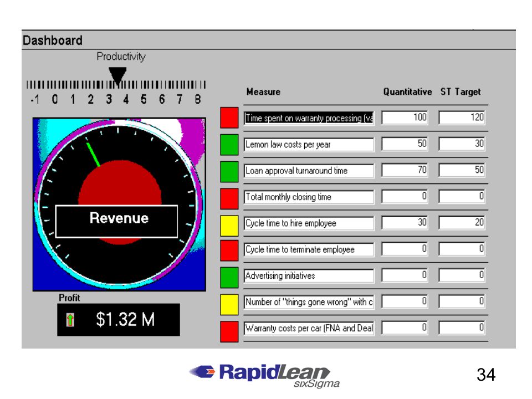Select green status square for Advertising initiatives
This screenshot has width=532, height=399.
(x=229, y=277)
